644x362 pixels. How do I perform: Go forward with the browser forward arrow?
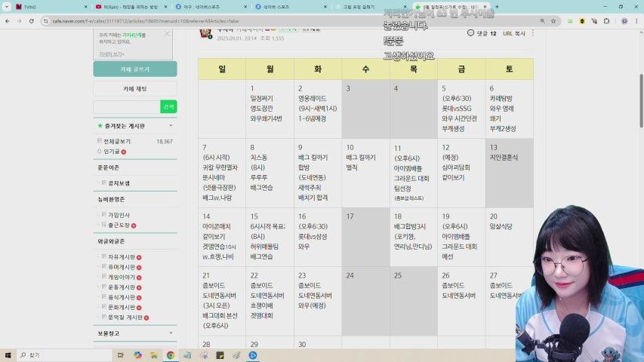pos(20,21)
